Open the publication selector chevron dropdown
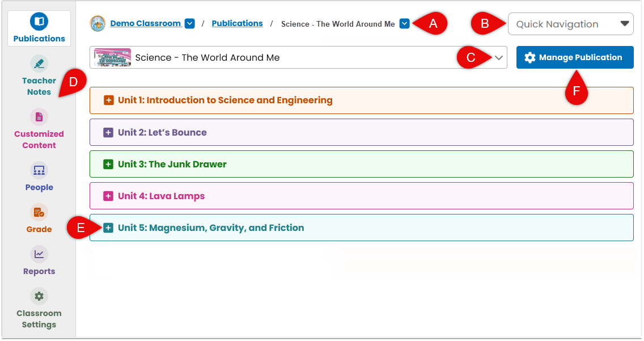 pos(499,57)
